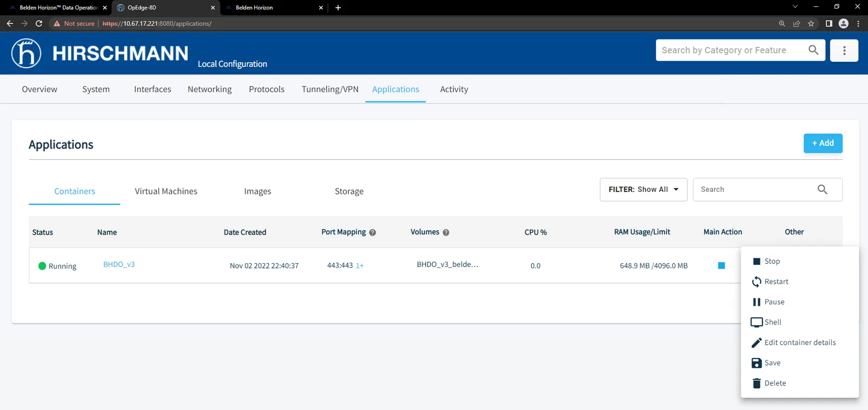The image size is (868, 410).
Task: Bookmark this page with the star icon
Action: pos(811,23)
